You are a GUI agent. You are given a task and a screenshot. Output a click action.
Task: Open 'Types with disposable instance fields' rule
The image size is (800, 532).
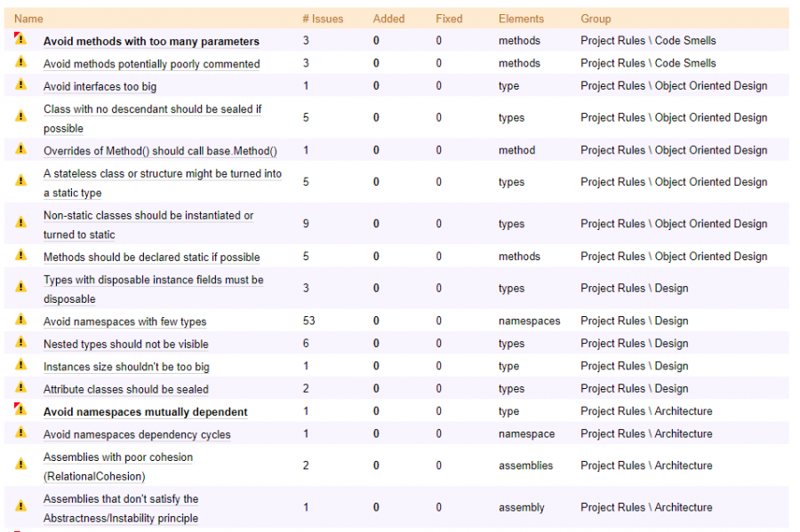coord(153,281)
